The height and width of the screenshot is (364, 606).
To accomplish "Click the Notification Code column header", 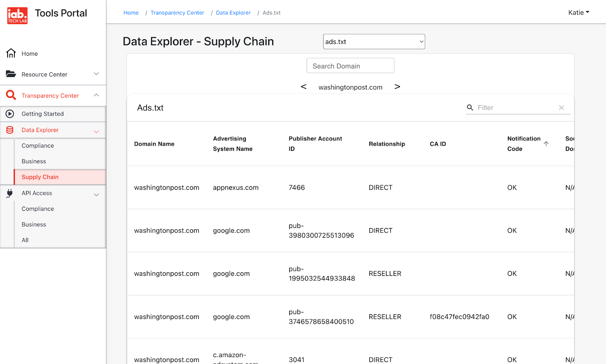I will 524,144.
